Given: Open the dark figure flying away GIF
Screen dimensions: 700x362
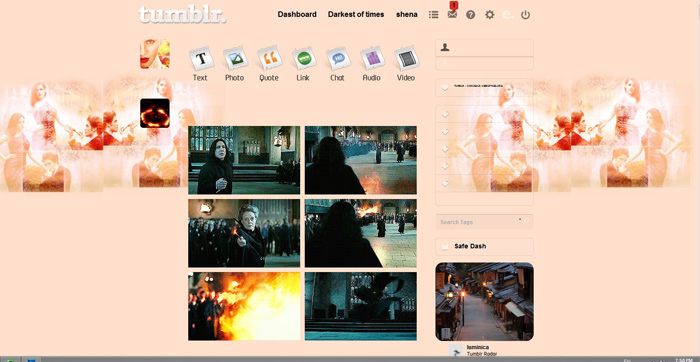Looking at the screenshot, I should [361, 306].
